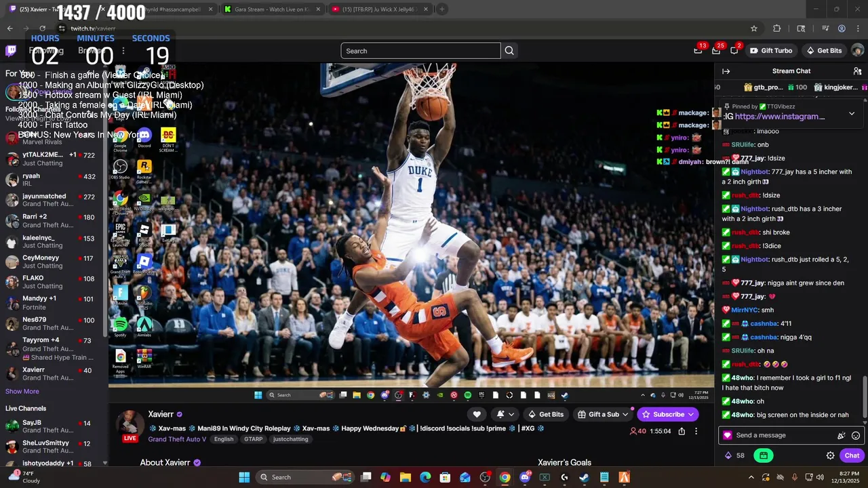Open channel points balance 58
The image size is (868, 488).
click(x=735, y=455)
